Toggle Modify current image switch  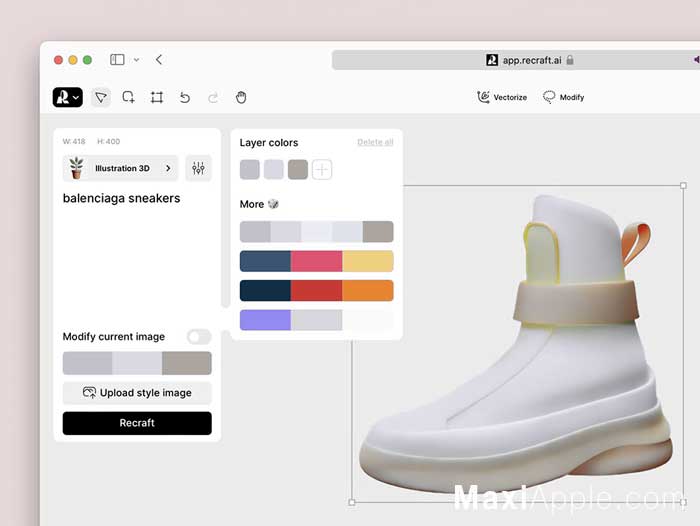pos(199,336)
